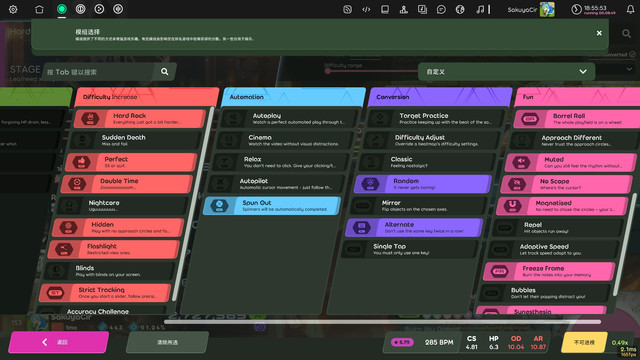This screenshot has height=360, width=640.
Task: Toggle the Hard Rock mod off
Action: pyautogui.click(x=140, y=119)
